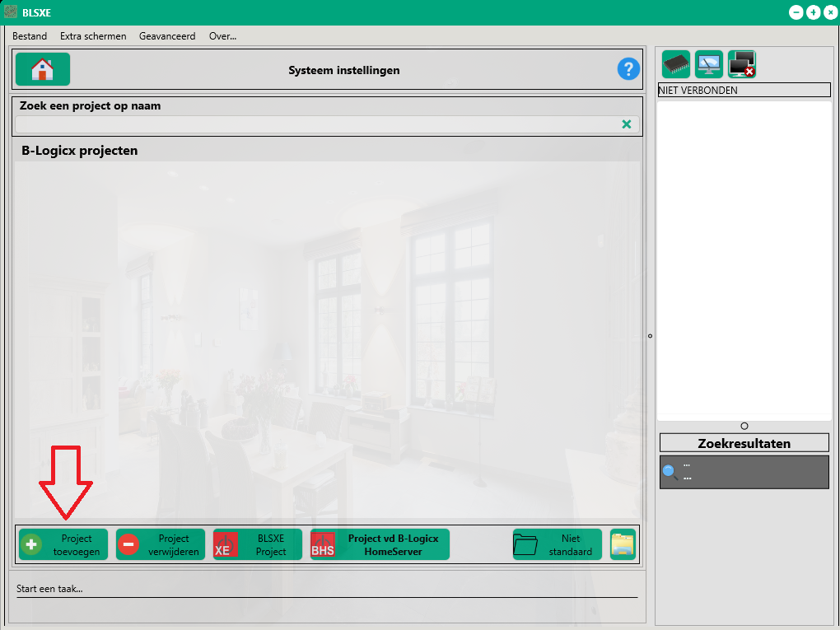840x630 pixels.
Task: Click the Project toevoegen button
Action: pos(63,545)
